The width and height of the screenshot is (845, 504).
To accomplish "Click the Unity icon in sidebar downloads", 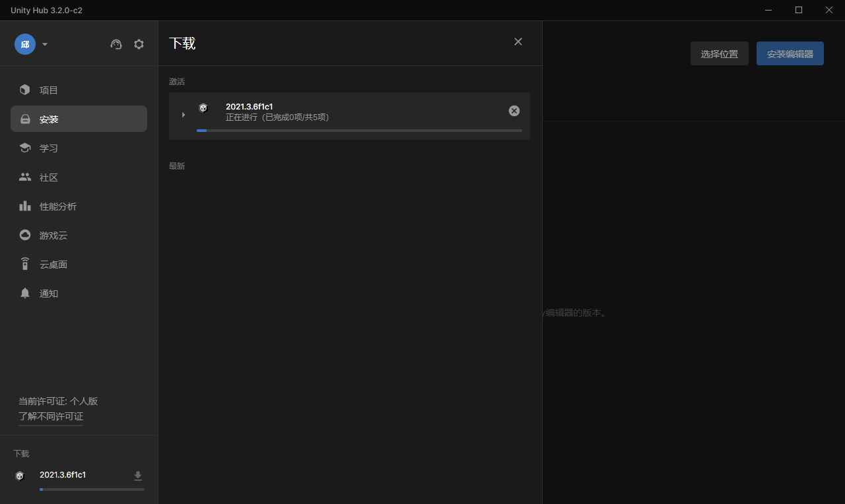I will pos(20,476).
